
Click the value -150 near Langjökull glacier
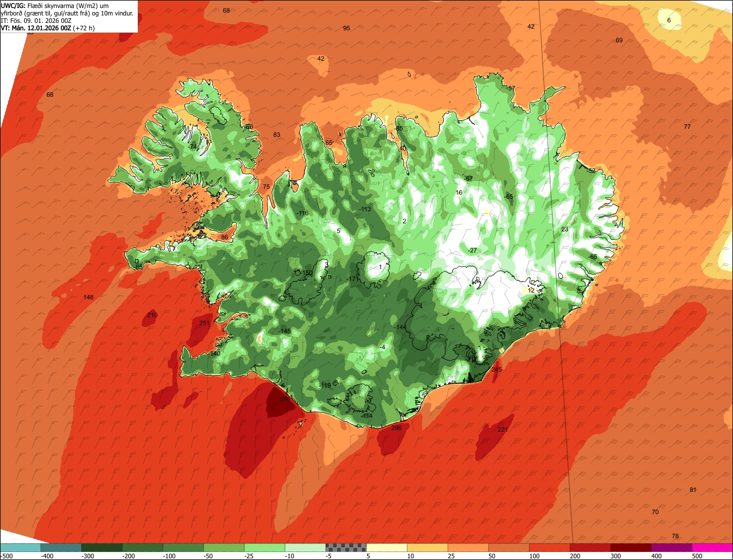tap(307, 273)
